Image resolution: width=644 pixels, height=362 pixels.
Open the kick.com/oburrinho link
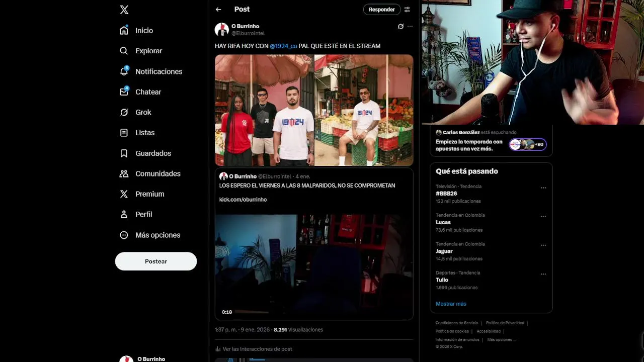243,200
